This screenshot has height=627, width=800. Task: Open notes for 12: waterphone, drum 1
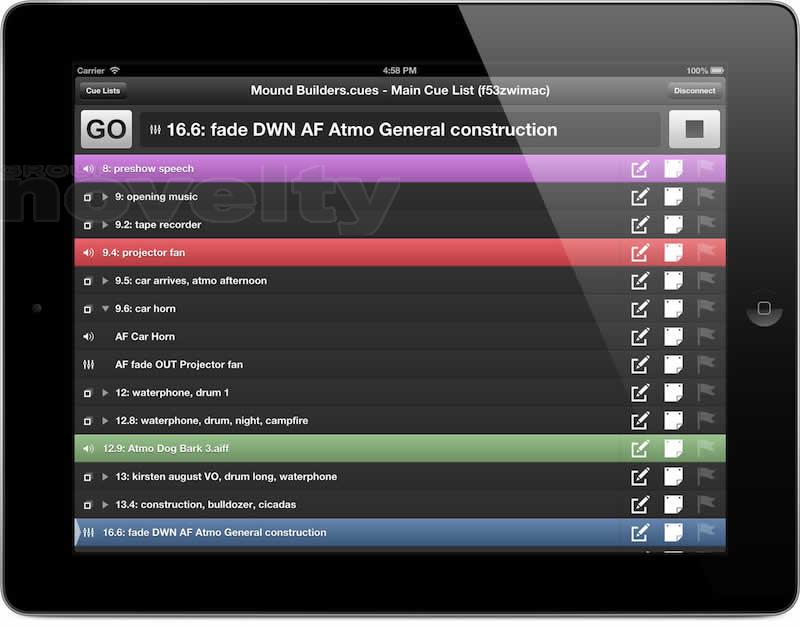674,393
